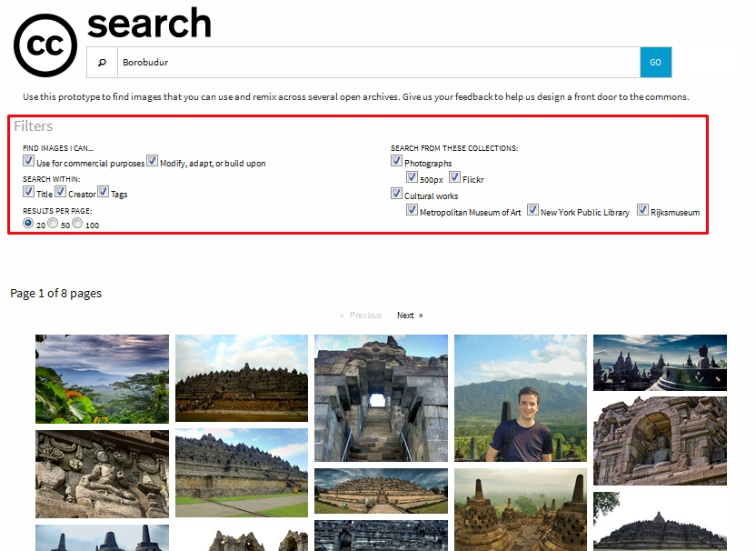Open the stone relief carving image
756x551 pixels.
pyautogui.click(x=102, y=474)
